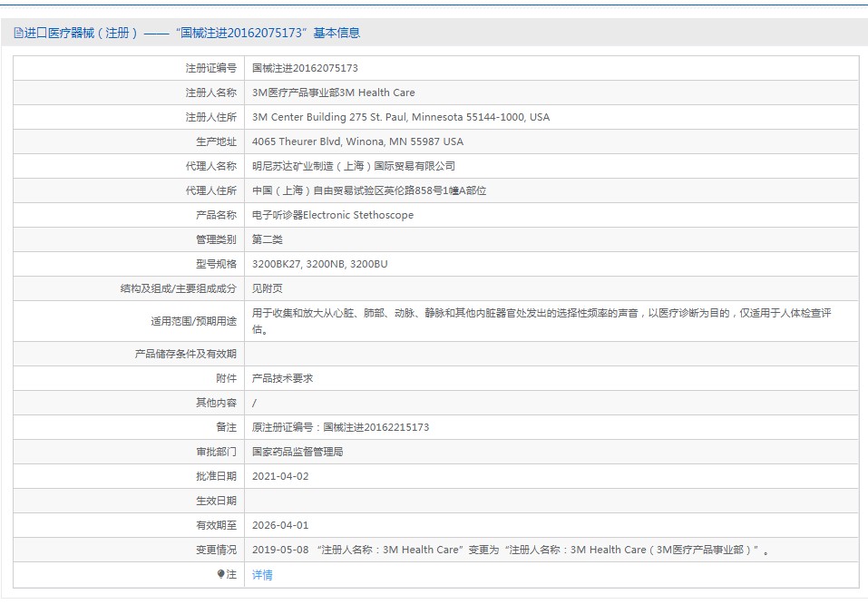
Task: Select the 见附页 value
Action: tap(268, 288)
